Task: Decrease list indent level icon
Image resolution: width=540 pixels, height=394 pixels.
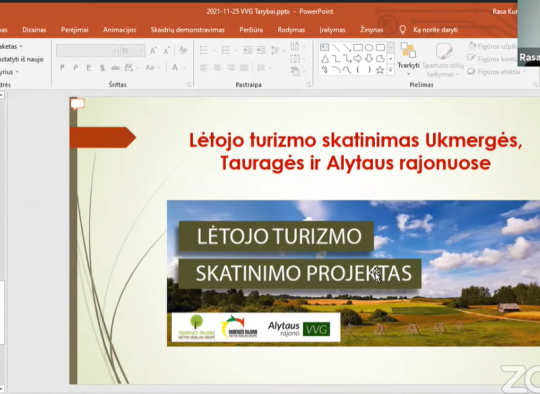Action: click(247, 51)
